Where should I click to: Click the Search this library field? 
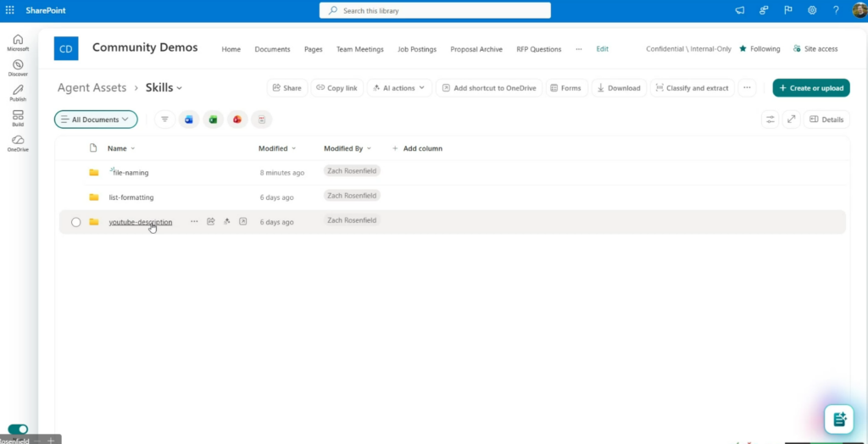pos(435,10)
